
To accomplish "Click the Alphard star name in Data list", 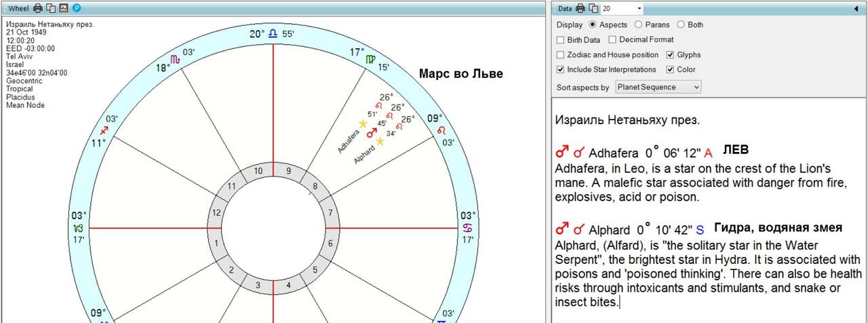I will coord(609,231).
